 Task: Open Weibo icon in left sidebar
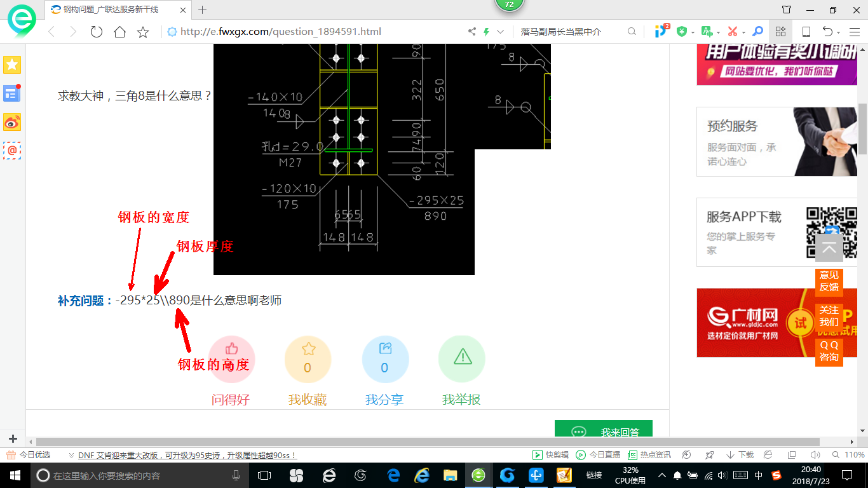12,122
